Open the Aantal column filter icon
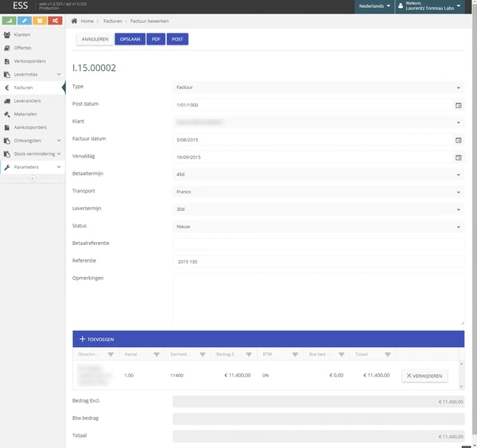The width and height of the screenshot is (477, 448). pos(157,355)
